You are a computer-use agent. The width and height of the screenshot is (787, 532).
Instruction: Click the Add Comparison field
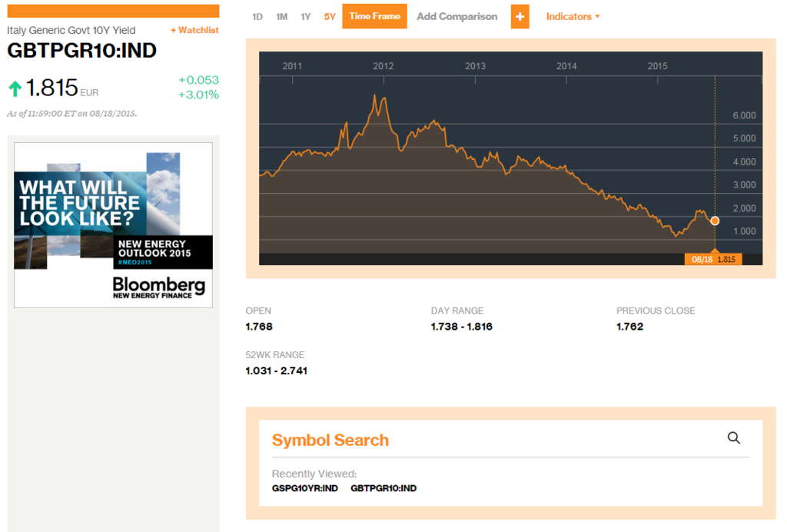pyautogui.click(x=457, y=17)
